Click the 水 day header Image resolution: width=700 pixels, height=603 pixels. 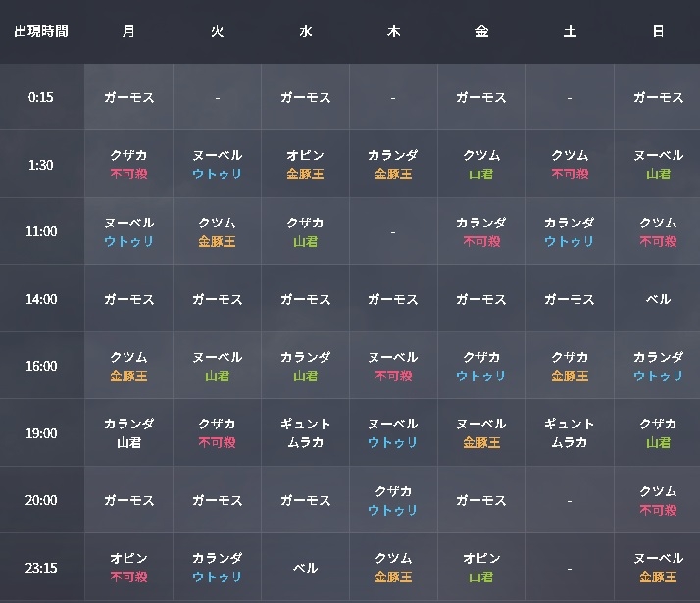pos(305,31)
